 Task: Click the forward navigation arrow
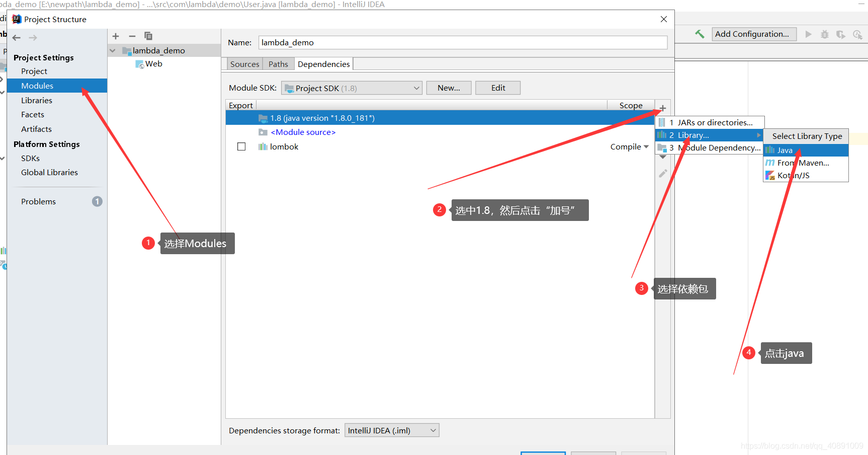pyautogui.click(x=33, y=38)
